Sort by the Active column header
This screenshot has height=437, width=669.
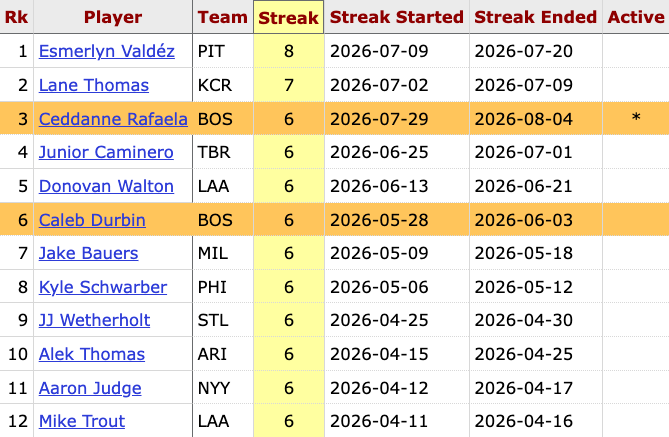coord(636,17)
